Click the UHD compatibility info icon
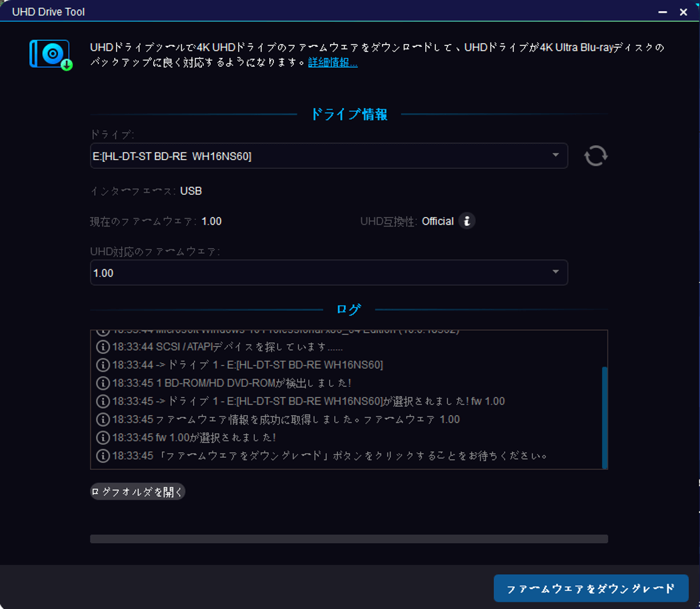The width and height of the screenshot is (700, 609). point(467,221)
